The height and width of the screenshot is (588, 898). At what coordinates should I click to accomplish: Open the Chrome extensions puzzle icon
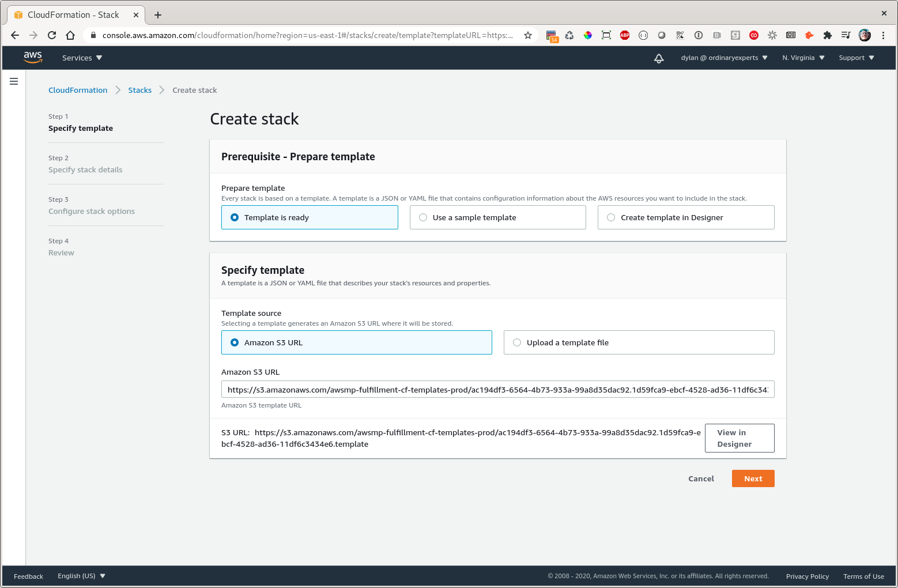tap(827, 35)
